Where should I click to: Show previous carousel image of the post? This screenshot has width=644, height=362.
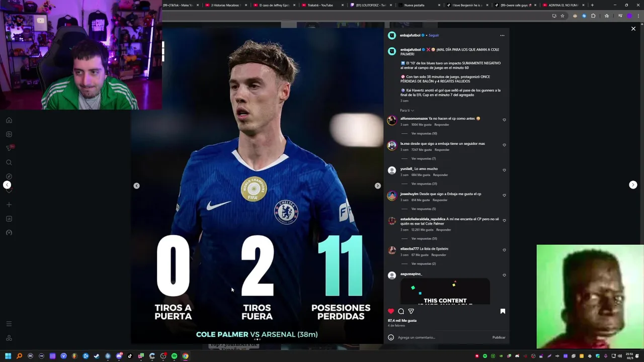pyautogui.click(x=136, y=186)
